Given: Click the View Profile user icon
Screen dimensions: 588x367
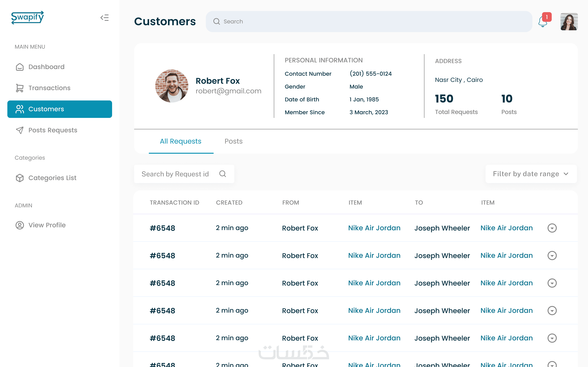Looking at the screenshot, I should tap(20, 225).
